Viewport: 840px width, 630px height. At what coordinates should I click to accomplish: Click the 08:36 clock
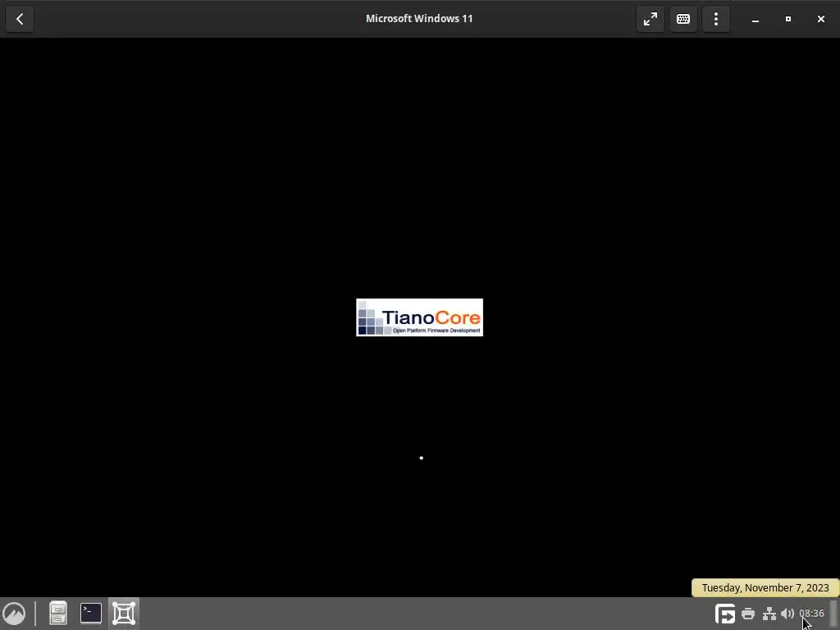pyautogui.click(x=811, y=614)
